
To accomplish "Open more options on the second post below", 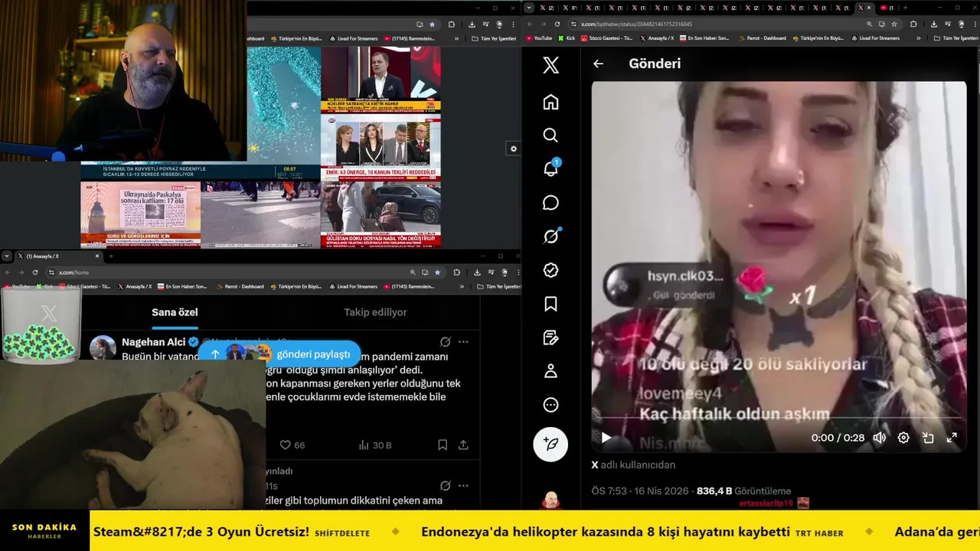I will coord(463,486).
